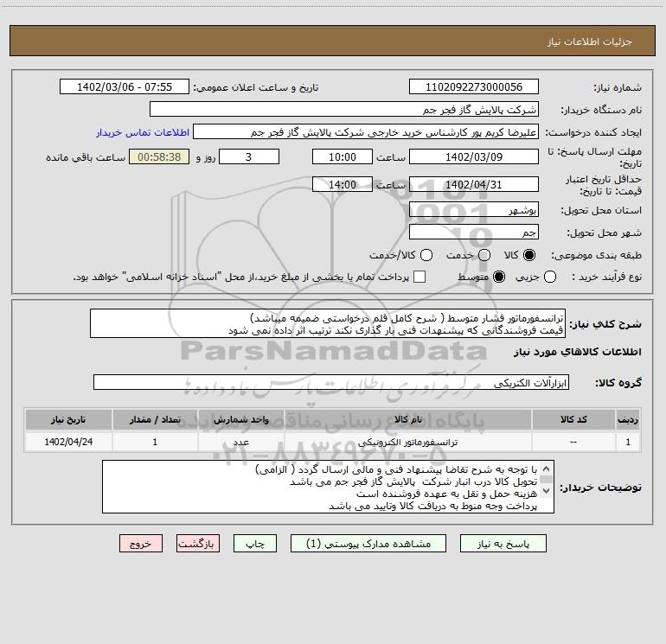Select the متوسط purchase type radio
666x644 pixels.
tap(499, 277)
